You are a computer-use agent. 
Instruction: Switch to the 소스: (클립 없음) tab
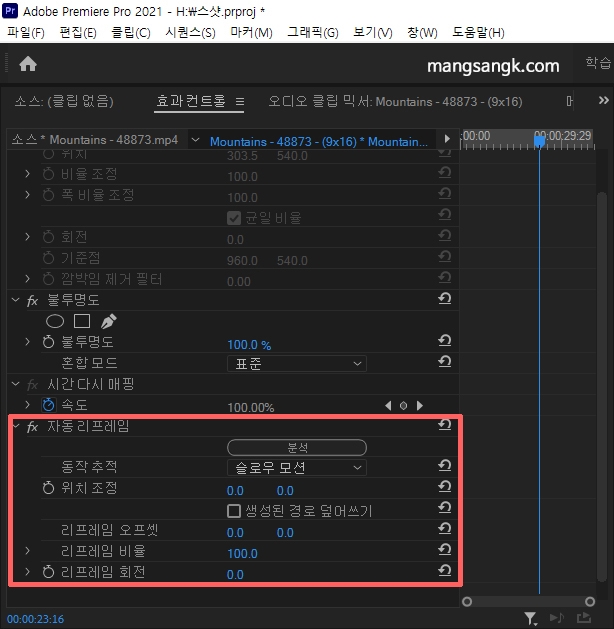(x=64, y=101)
